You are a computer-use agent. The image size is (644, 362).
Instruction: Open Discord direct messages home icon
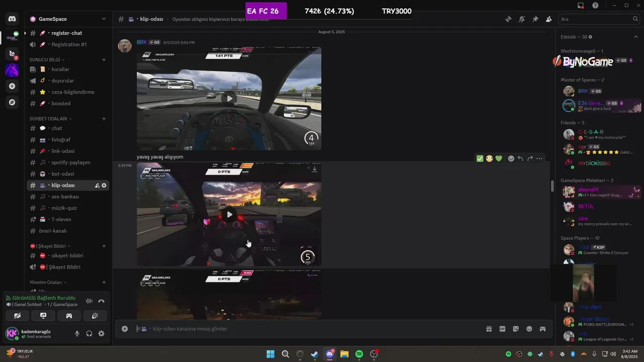click(12, 19)
